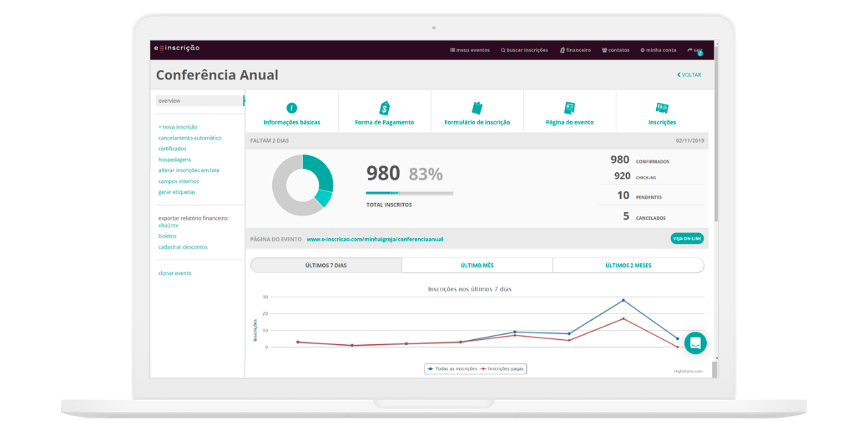Click clonar evento
The height and width of the screenshot is (431, 868).
pos(175,274)
